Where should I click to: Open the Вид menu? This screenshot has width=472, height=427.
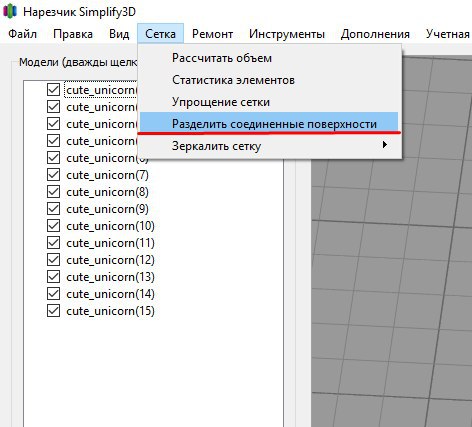pyautogui.click(x=119, y=34)
